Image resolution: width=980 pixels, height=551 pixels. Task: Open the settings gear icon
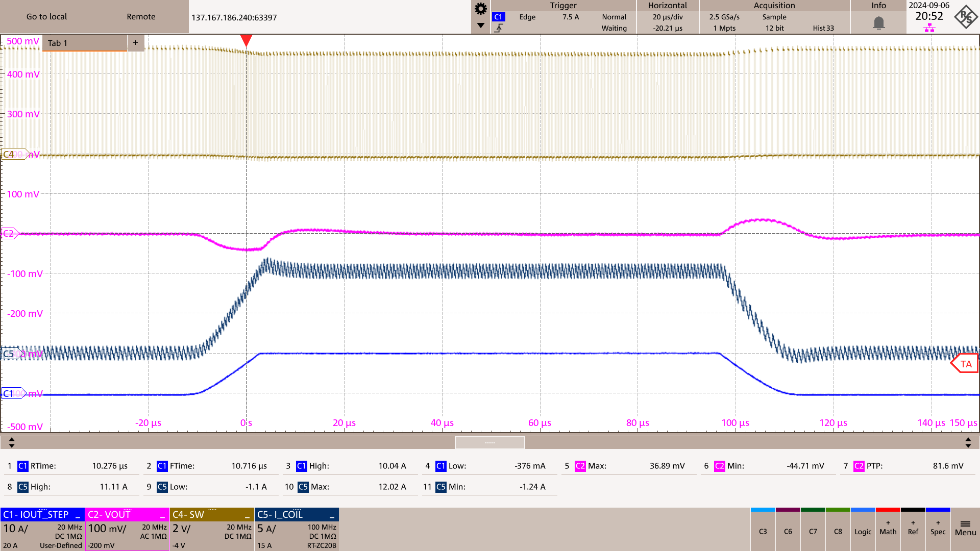[480, 9]
